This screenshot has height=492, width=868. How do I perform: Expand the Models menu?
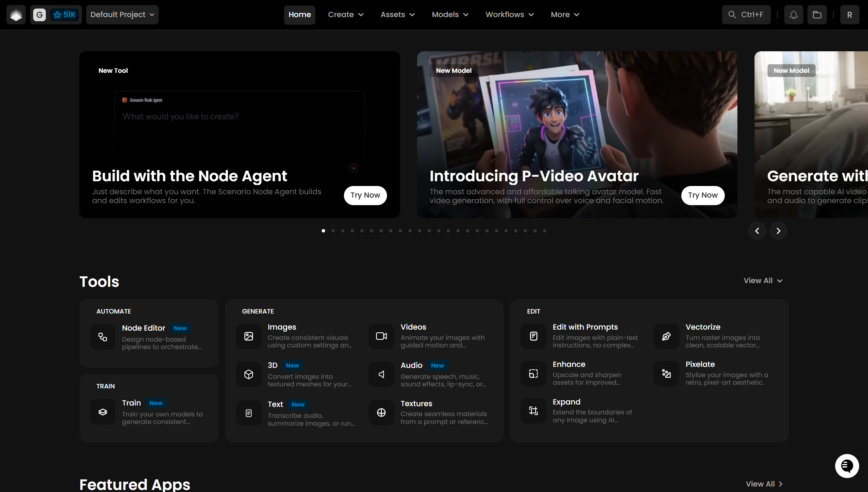[x=450, y=15]
